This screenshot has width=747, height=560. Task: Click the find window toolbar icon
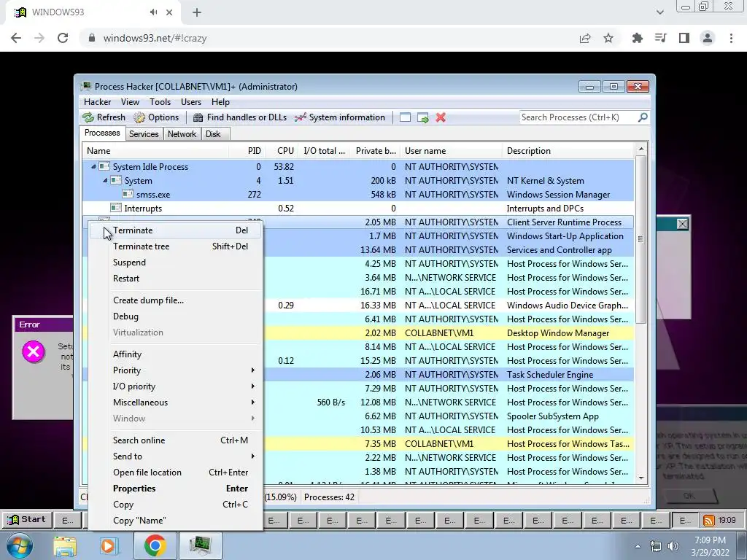[405, 117]
